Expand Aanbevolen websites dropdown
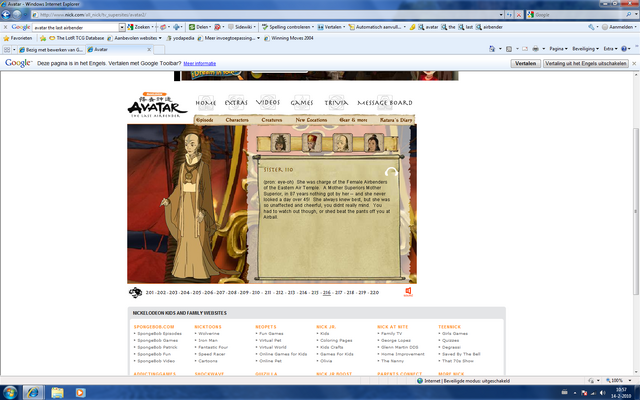The height and width of the screenshot is (400, 640). (x=160, y=38)
